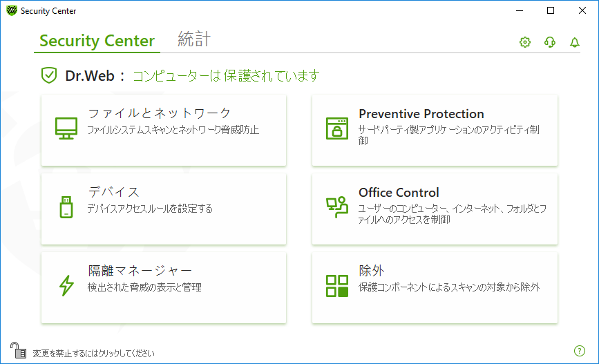Click the Office Control users icon
The width and height of the screenshot is (599, 364).
click(x=337, y=207)
